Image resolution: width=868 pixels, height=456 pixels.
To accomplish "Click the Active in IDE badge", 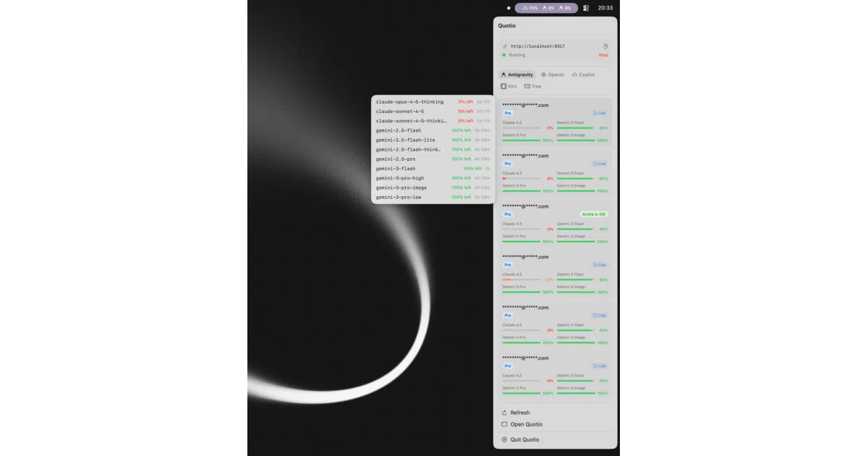I will click(594, 214).
